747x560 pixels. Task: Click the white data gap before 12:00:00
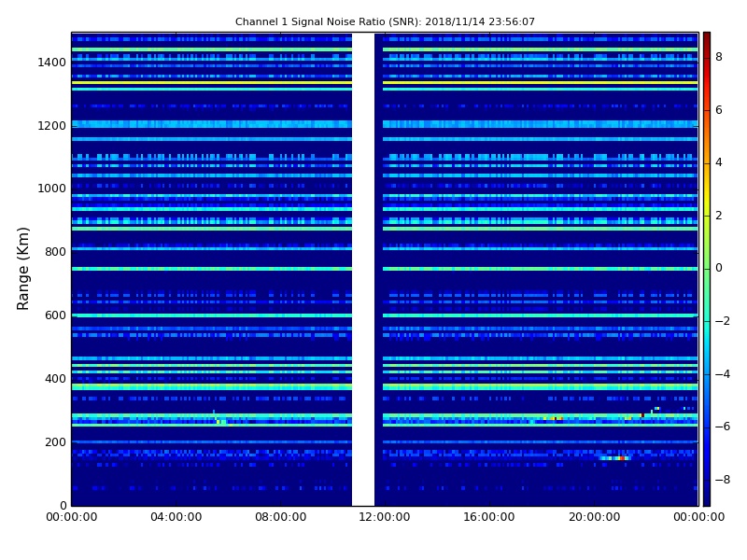(363, 269)
